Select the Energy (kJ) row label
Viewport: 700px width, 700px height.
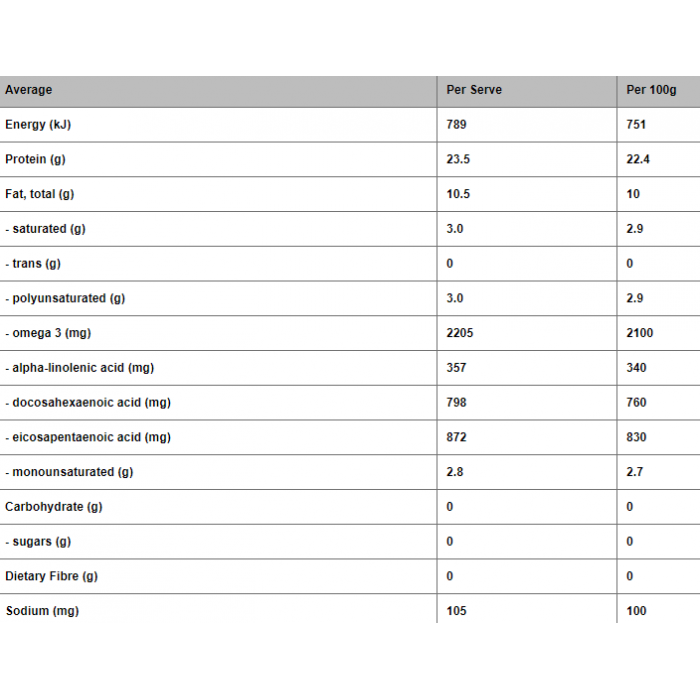click(x=38, y=125)
